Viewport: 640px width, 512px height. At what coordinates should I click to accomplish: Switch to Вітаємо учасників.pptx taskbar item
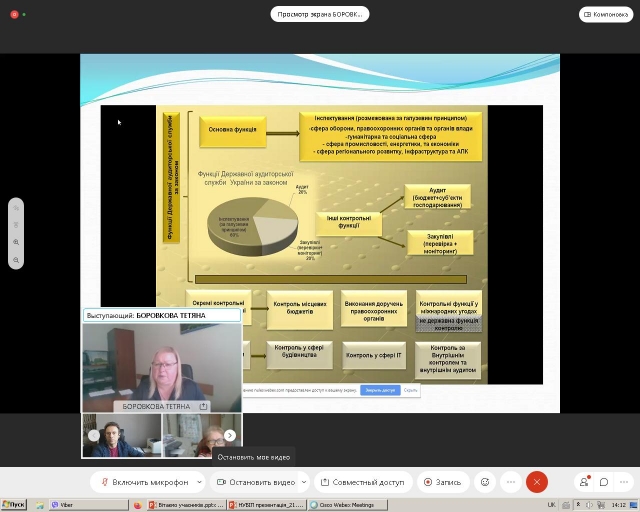(186, 505)
